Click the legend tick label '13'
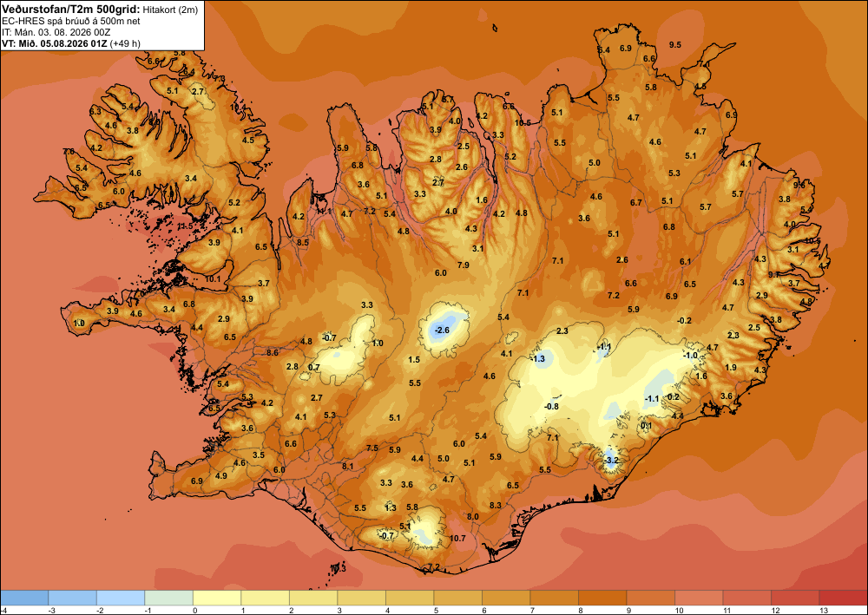The image size is (868, 615). pyautogui.click(x=823, y=610)
